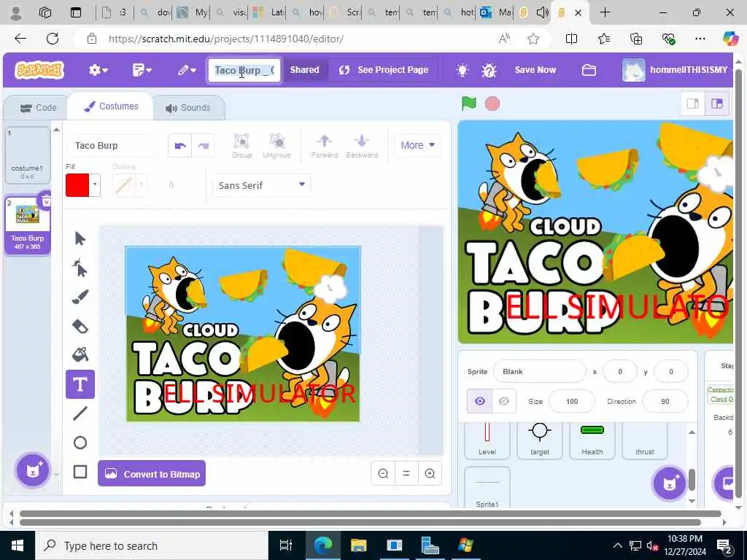747x560 pixels.
Task: Open the Debug icon
Action: (x=489, y=70)
